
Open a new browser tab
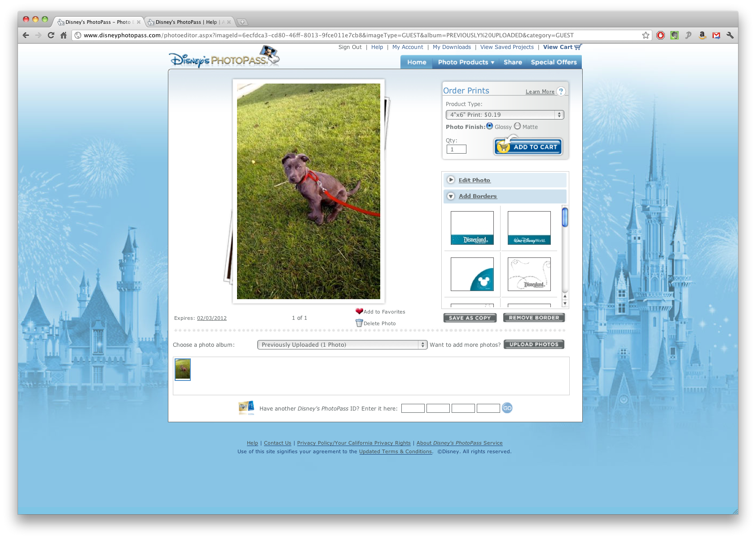click(x=242, y=22)
